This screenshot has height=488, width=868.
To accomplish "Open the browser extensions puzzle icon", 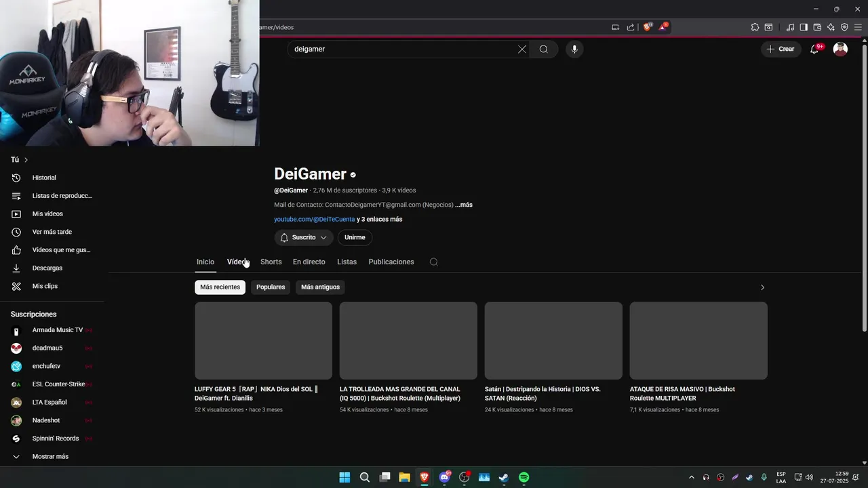I will (755, 27).
